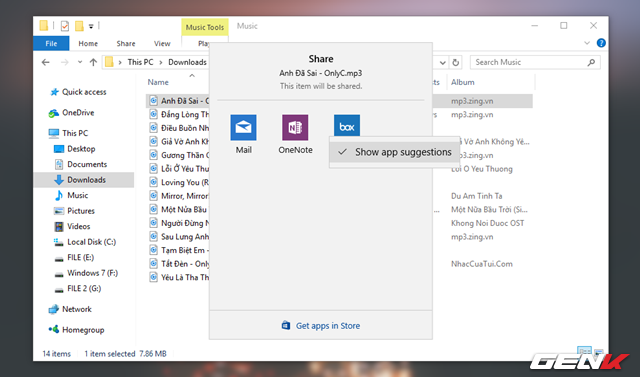Click the search magnifier icon

[x=591, y=62]
